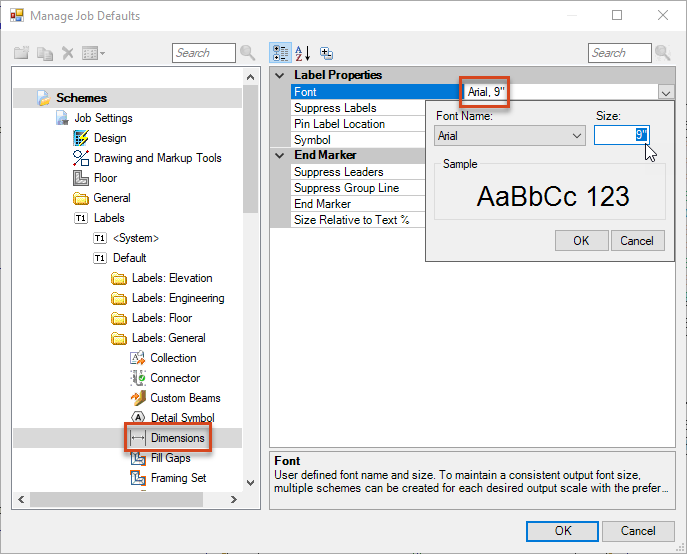
Task: Click the Collection item icon
Action: [138, 358]
